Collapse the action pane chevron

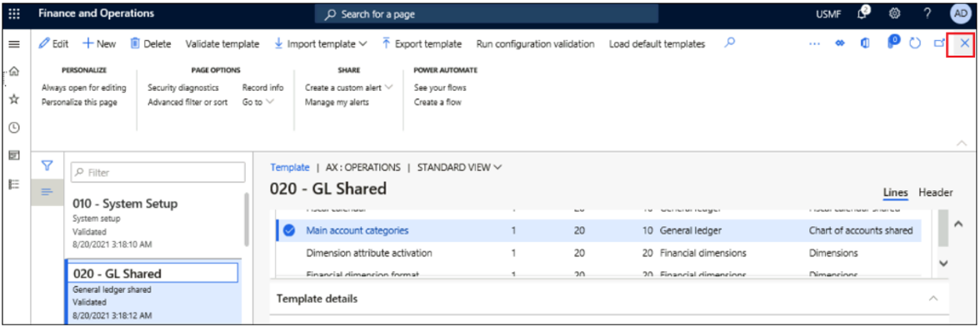coord(962,144)
